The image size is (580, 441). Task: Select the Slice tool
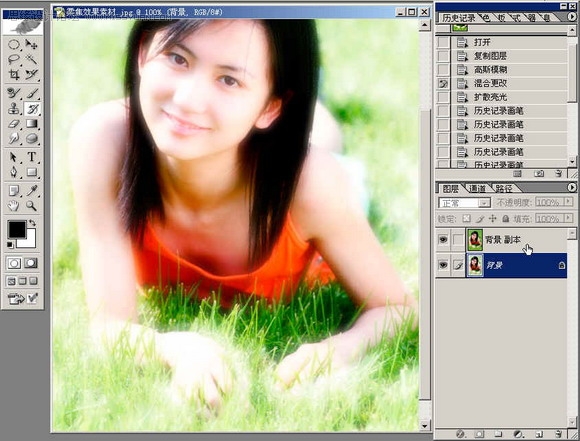click(x=31, y=74)
